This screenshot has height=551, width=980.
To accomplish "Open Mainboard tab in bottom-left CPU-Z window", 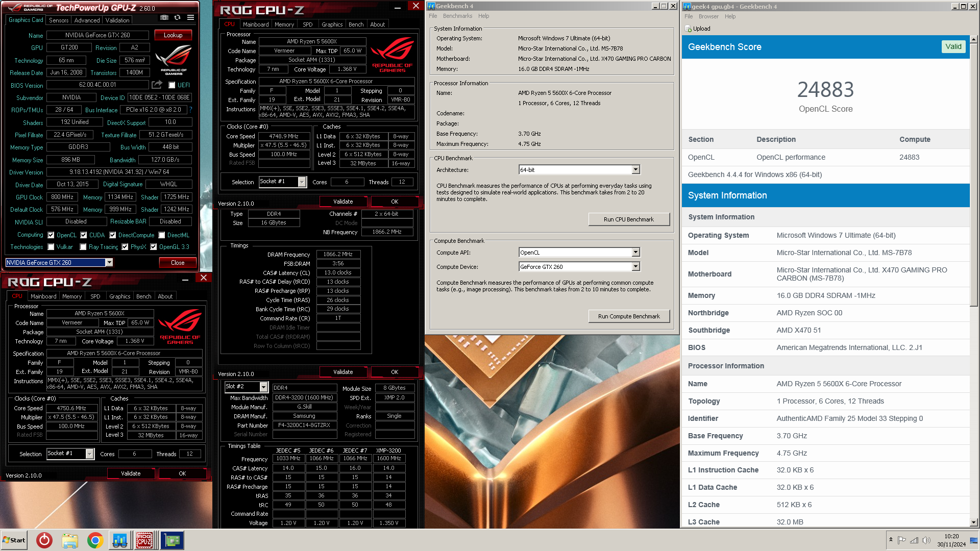I will point(43,296).
